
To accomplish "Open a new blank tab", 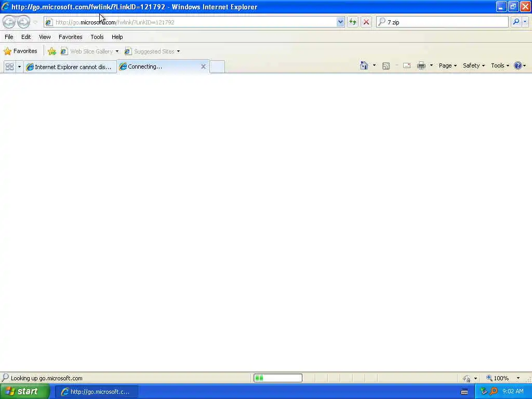I will (x=217, y=66).
